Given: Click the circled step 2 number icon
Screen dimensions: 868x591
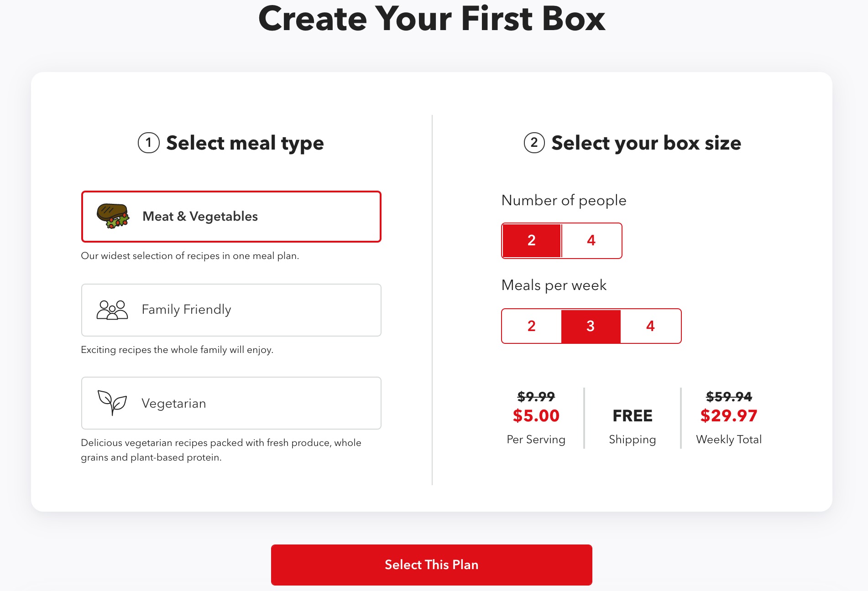Looking at the screenshot, I should coord(534,143).
